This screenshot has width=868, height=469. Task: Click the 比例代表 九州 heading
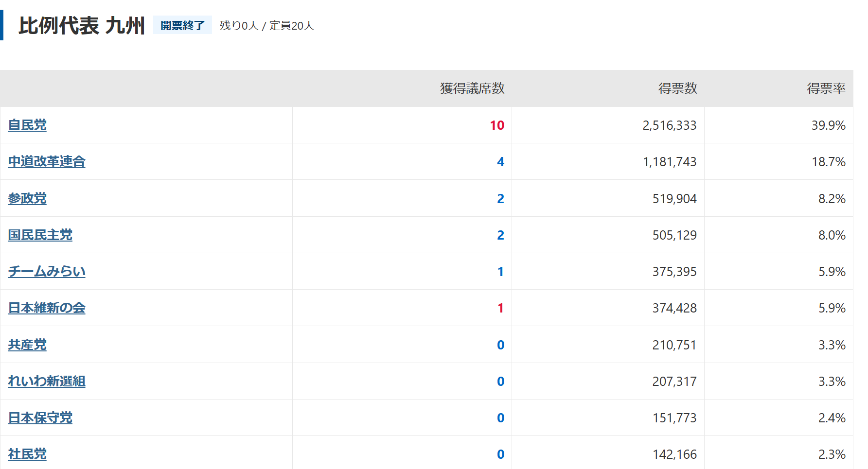click(82, 26)
